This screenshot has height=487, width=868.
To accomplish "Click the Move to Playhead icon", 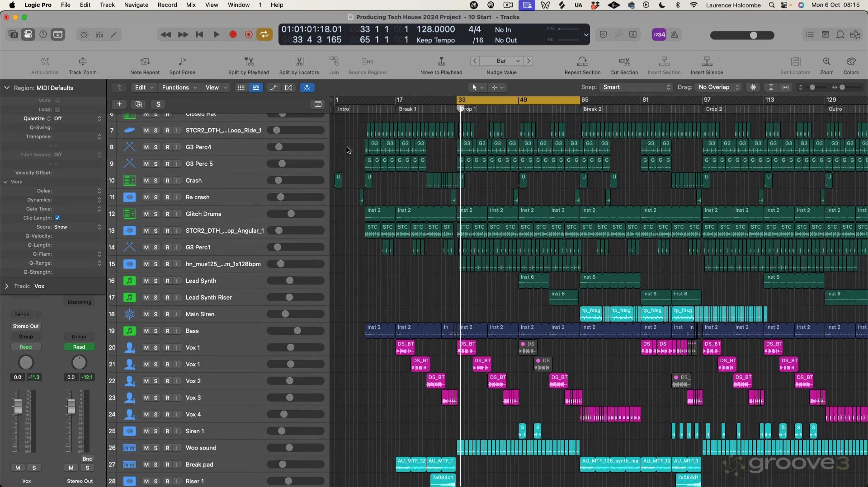I will (441, 61).
